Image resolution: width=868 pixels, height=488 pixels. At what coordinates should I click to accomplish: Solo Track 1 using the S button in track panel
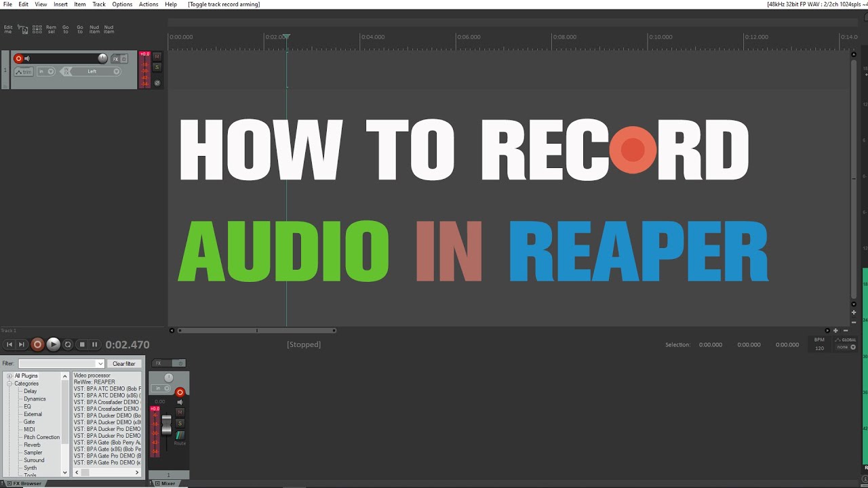pyautogui.click(x=157, y=67)
